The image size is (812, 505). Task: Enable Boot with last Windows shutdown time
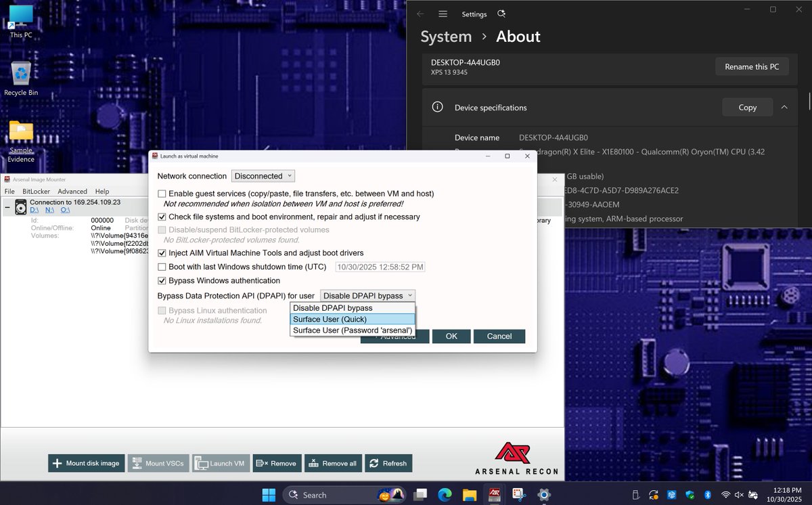point(162,267)
